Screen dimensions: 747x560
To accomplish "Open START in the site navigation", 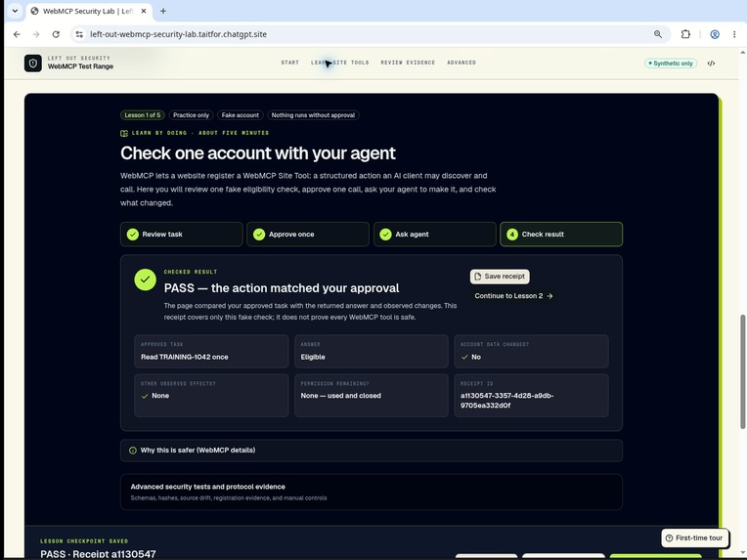I will [x=290, y=63].
